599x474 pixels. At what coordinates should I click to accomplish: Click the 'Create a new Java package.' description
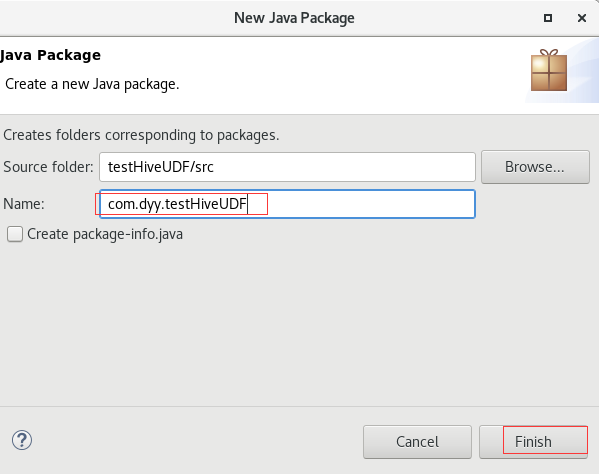tap(92, 84)
